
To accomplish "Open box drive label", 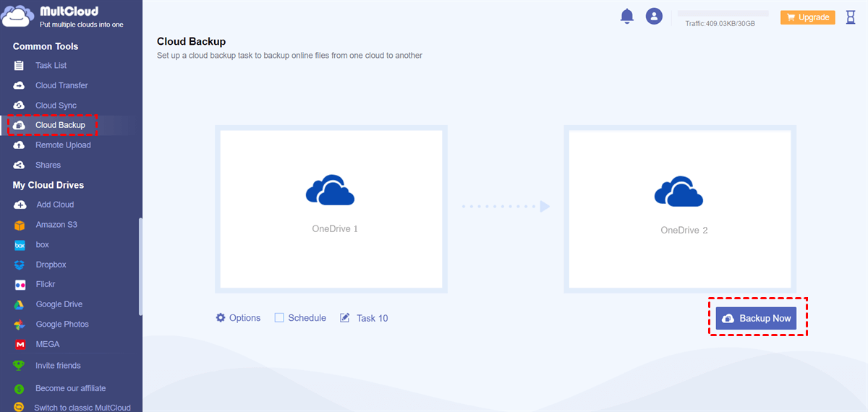I will click(x=43, y=245).
